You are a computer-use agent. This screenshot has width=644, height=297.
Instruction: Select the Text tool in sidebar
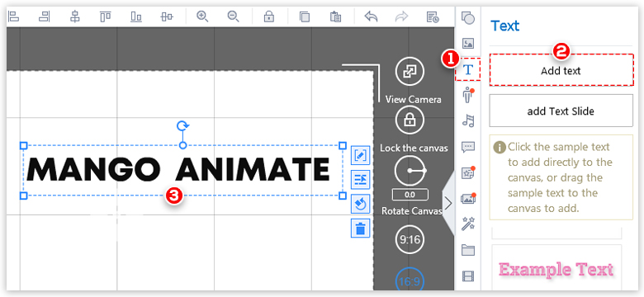[x=468, y=69]
